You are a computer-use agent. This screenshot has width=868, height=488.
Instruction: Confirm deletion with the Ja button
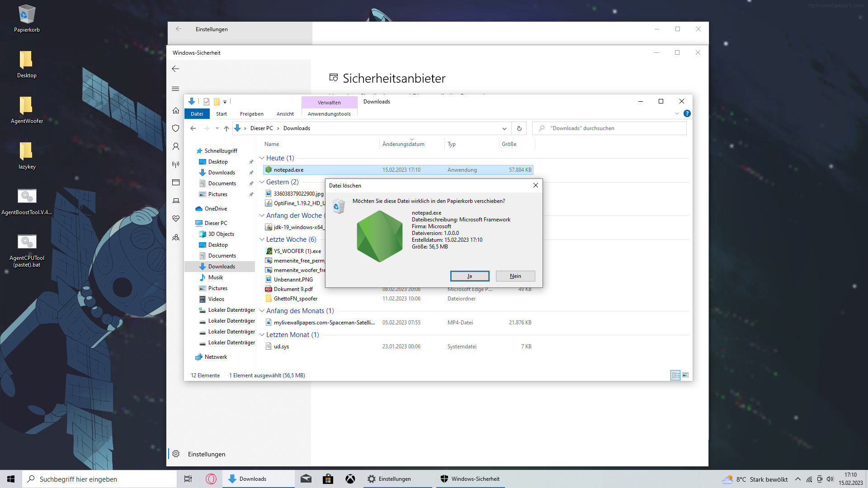click(469, 276)
